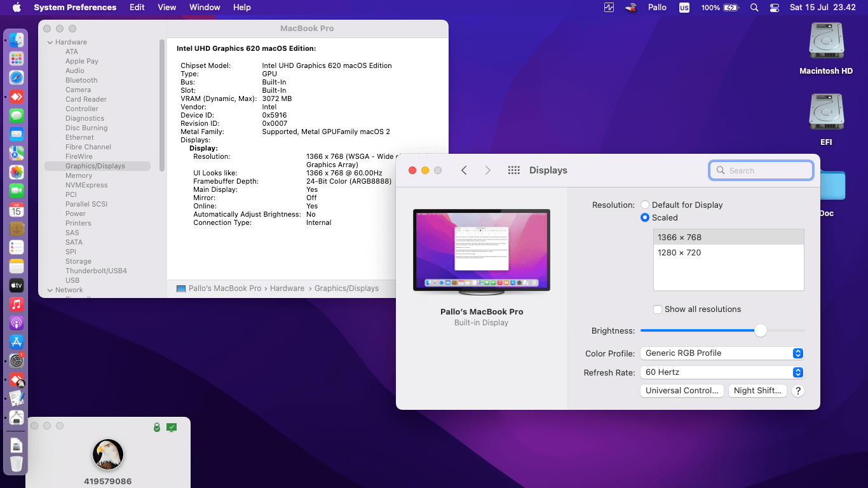Open the Window menu
868x488 pixels.
[205, 8]
